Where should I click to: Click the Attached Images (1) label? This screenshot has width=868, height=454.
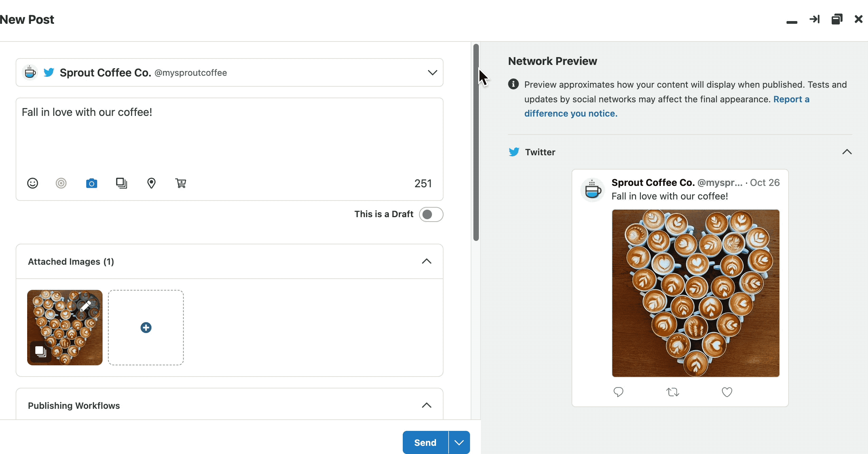coord(71,262)
